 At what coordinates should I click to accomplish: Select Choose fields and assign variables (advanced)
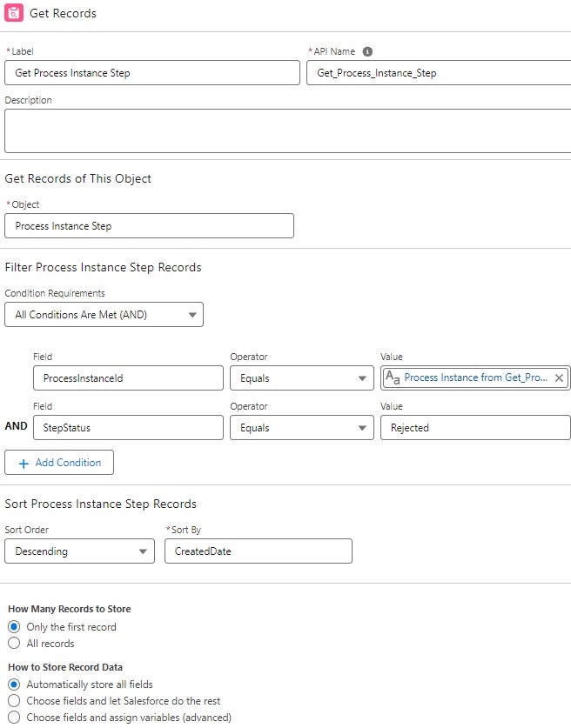coord(14,718)
